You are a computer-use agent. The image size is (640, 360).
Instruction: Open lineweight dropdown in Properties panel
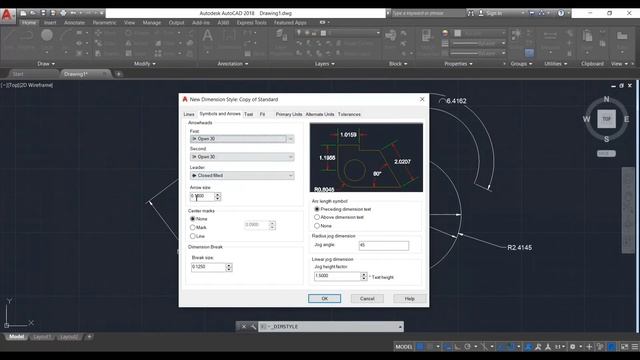click(x=479, y=43)
